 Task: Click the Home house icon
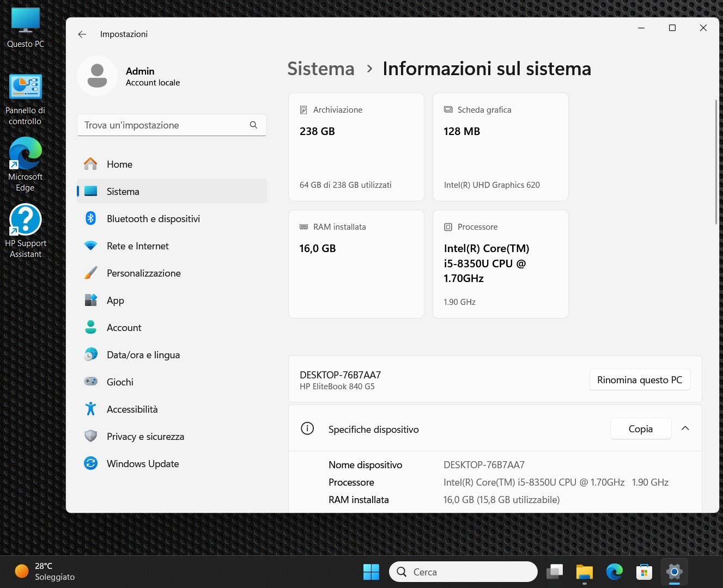pos(90,164)
